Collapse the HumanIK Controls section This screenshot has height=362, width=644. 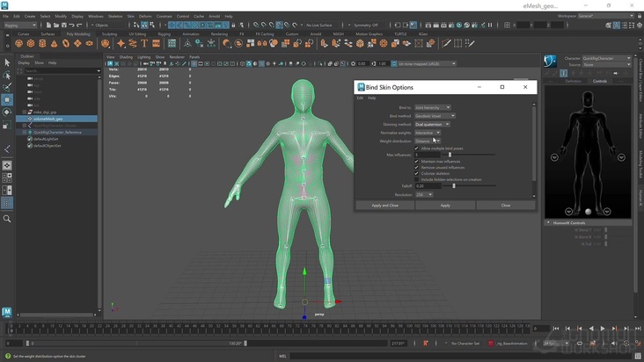coord(548,222)
